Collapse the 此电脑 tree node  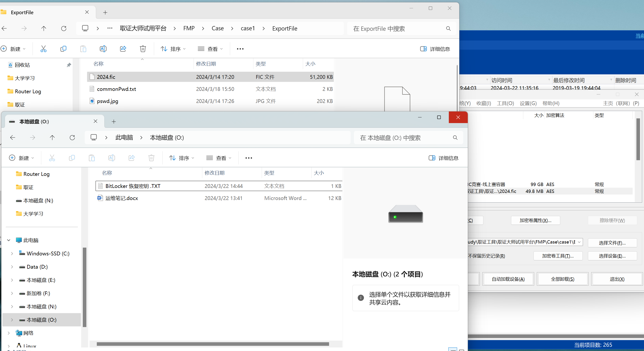click(x=9, y=240)
